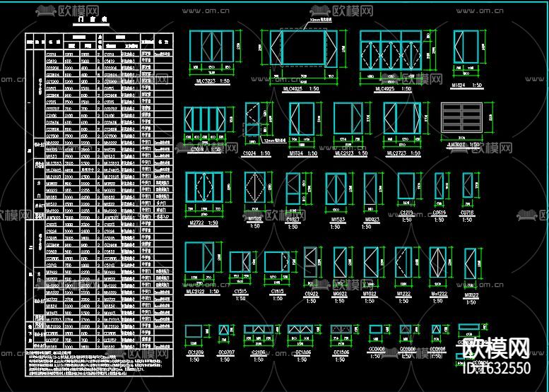
Task: Click the CC1209 label
Action: tap(194, 352)
